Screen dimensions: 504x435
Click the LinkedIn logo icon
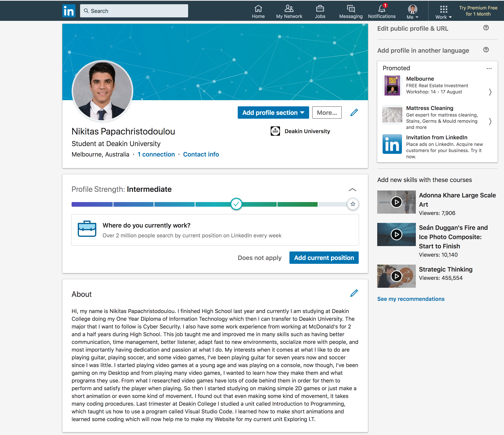click(68, 11)
